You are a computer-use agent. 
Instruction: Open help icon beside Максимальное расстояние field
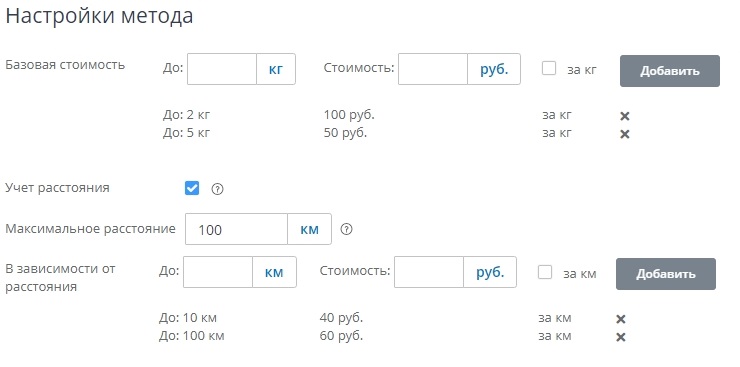346,229
